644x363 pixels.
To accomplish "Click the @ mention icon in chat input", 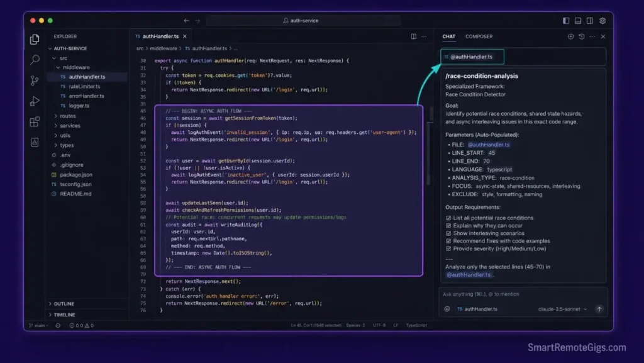I will click(447, 309).
